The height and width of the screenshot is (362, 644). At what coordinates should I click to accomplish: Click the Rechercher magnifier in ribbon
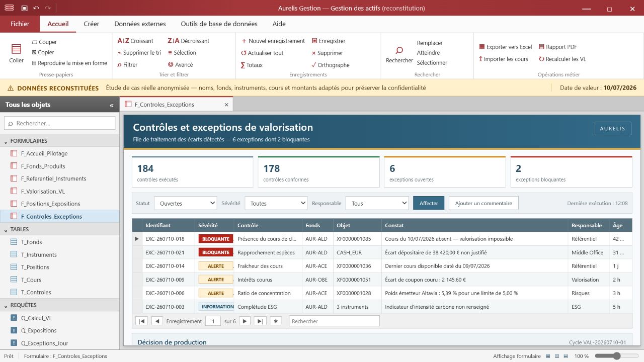coord(399,50)
